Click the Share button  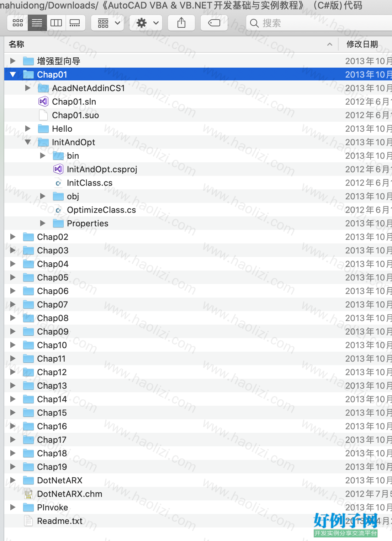click(x=181, y=23)
